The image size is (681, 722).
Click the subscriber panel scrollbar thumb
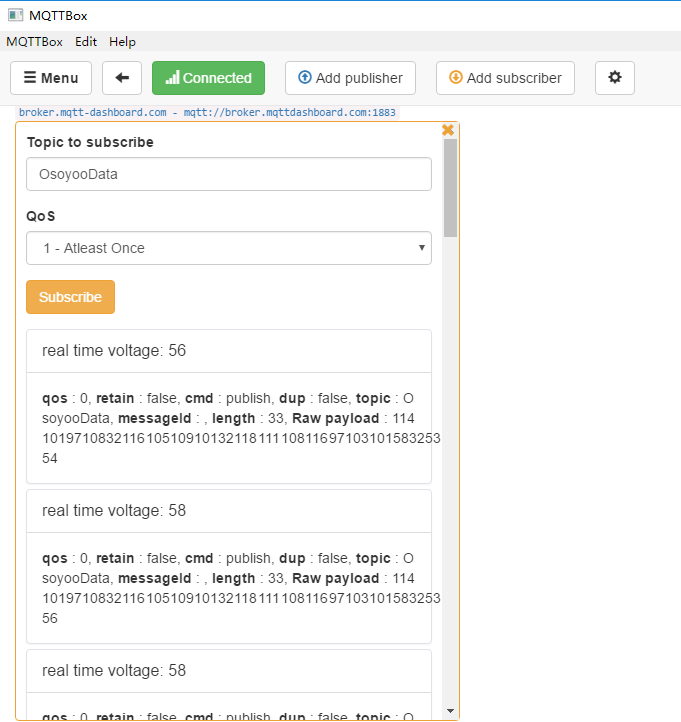(x=450, y=188)
